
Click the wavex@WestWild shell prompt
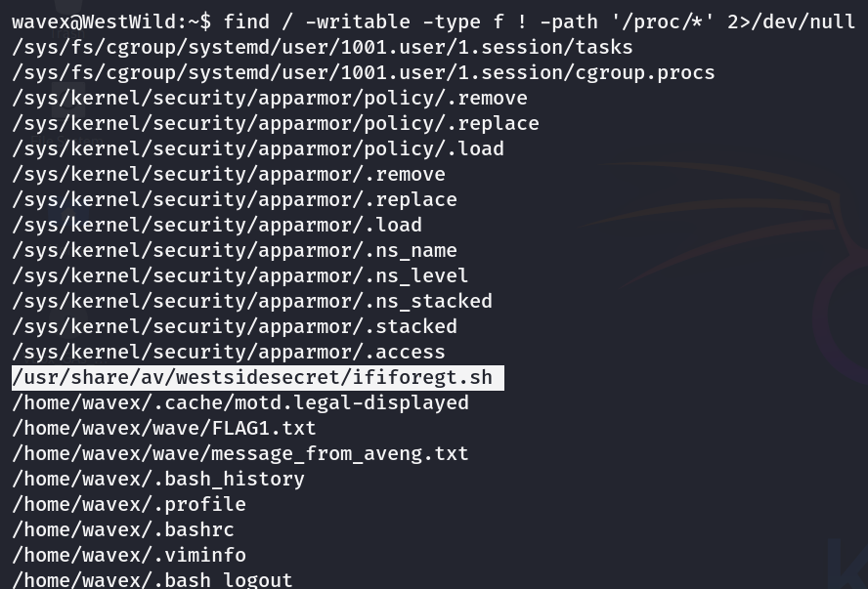(108, 21)
